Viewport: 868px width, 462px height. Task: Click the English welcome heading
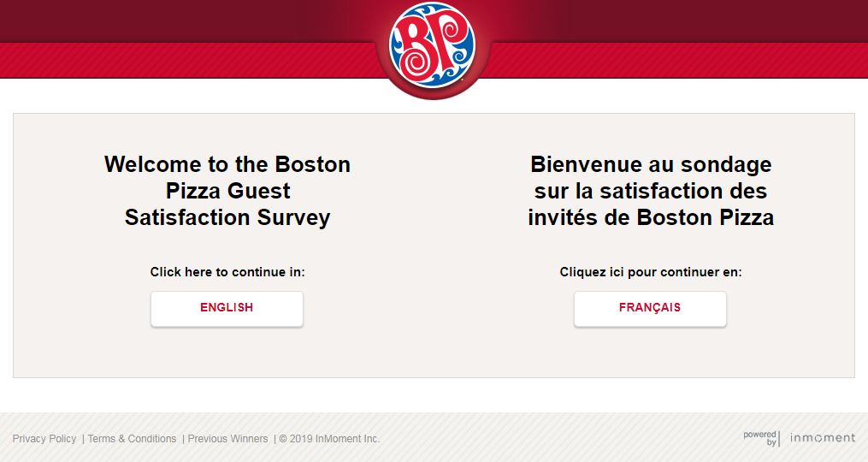click(x=227, y=191)
